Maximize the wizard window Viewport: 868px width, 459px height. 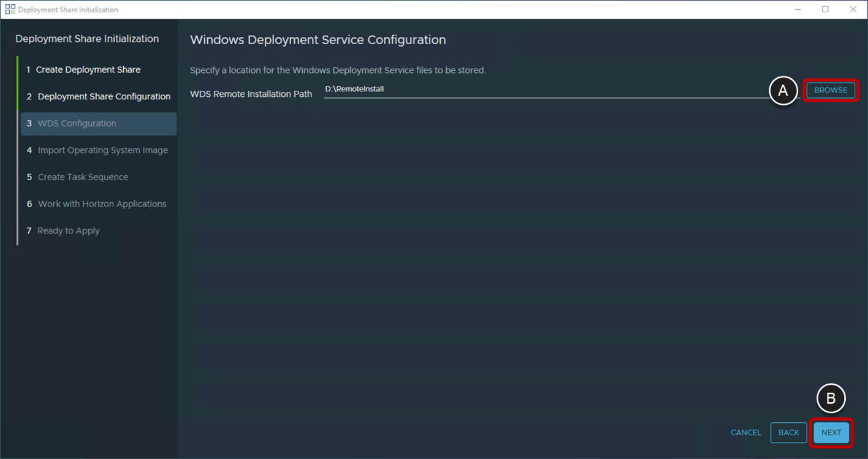coord(825,9)
